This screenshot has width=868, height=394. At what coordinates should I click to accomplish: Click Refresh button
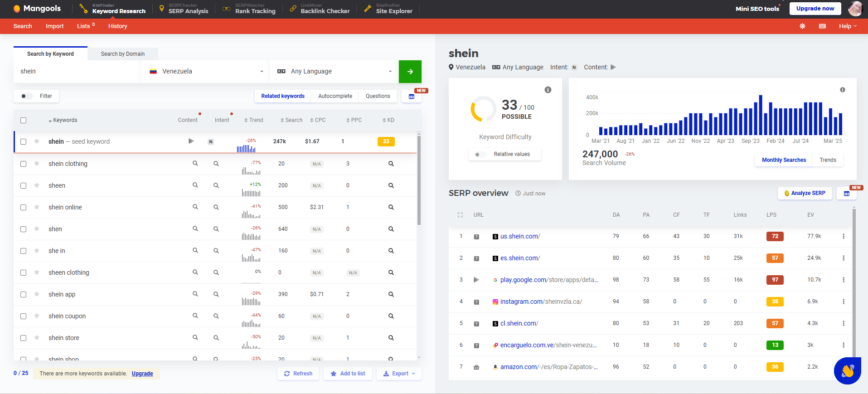(x=298, y=374)
